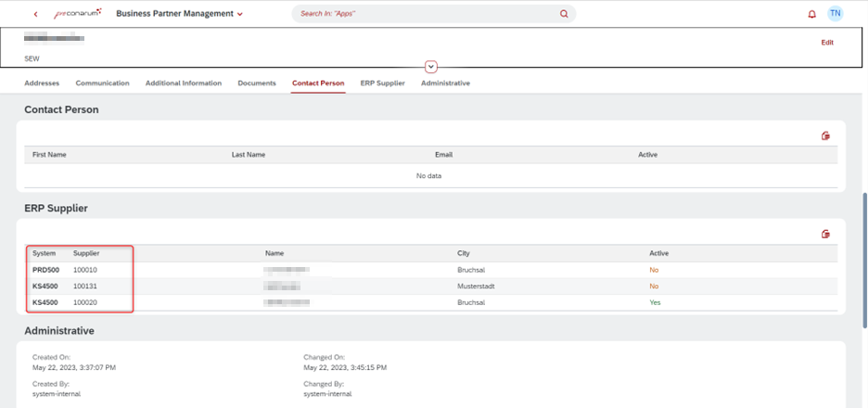Screen dimensions: 868x408
Task: Click the search magnifier icon
Action: pos(564,14)
